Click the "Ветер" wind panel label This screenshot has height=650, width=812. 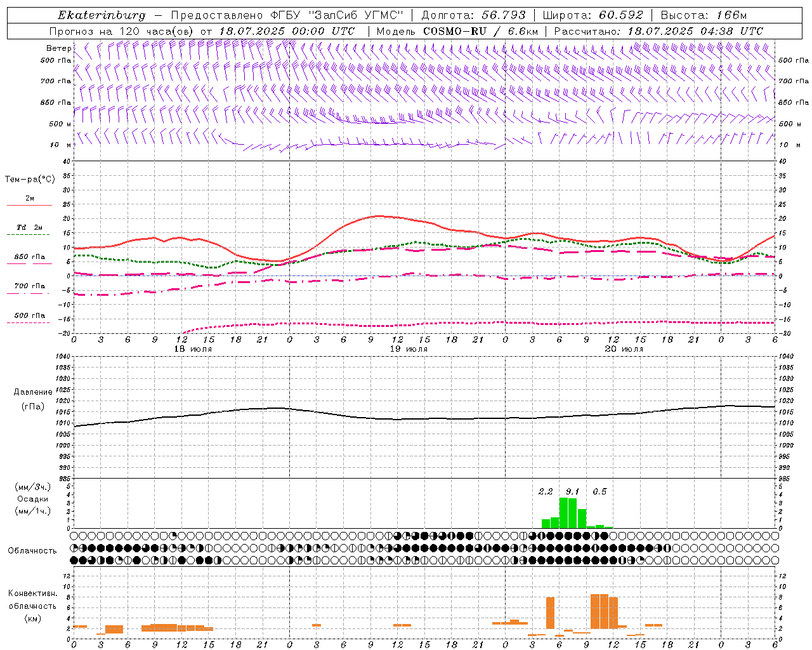tap(58, 48)
